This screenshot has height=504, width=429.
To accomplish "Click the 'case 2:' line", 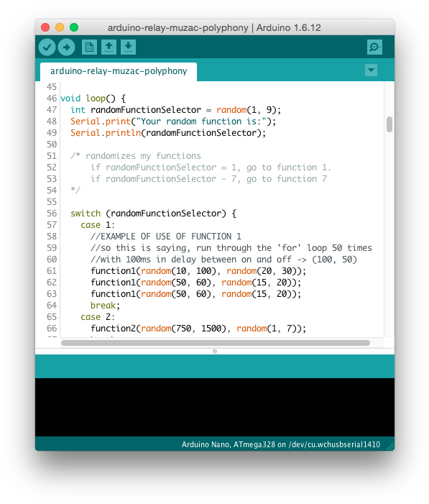I will [x=98, y=317].
